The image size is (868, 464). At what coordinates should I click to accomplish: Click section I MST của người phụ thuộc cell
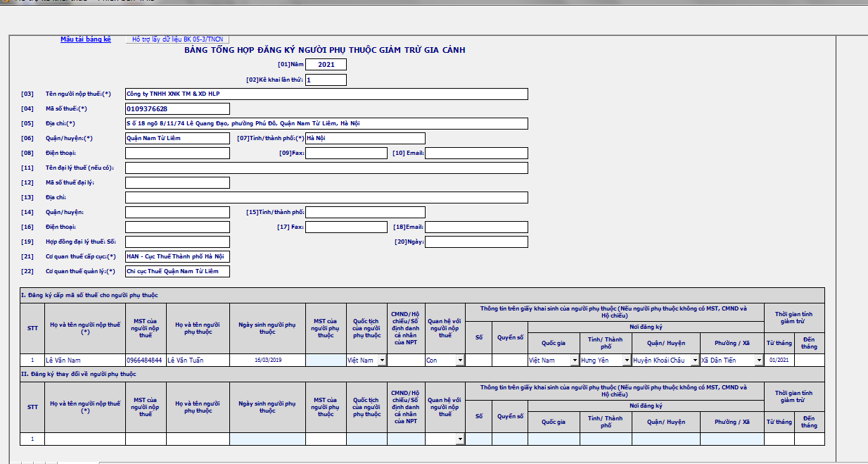(x=326, y=360)
